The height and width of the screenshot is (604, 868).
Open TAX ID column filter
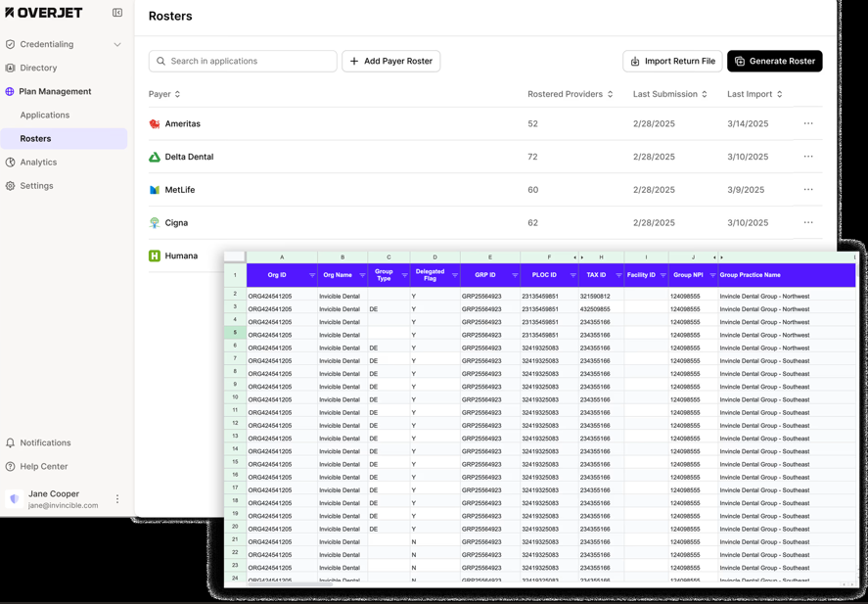[x=618, y=276]
